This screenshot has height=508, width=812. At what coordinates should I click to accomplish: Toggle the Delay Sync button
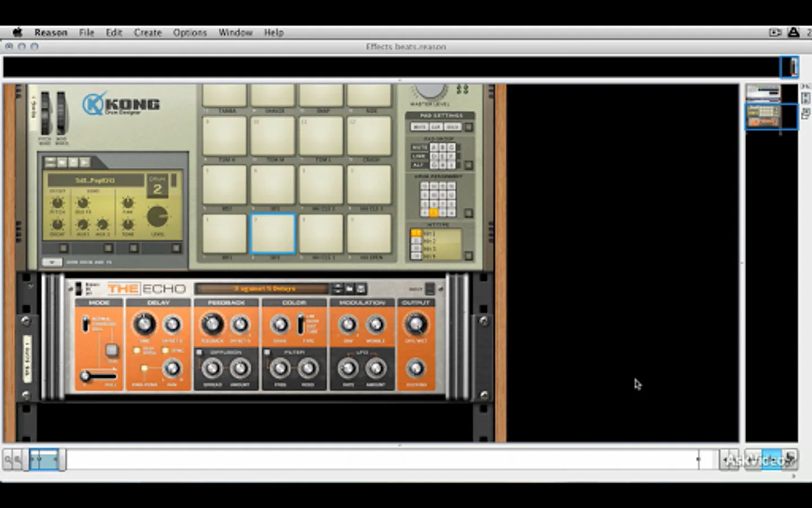[x=165, y=351]
